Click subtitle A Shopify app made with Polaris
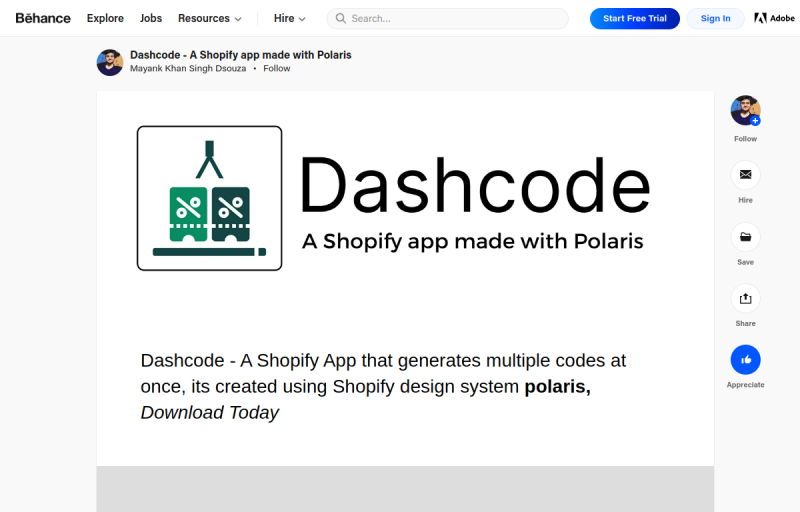This screenshot has width=800, height=512. point(472,241)
